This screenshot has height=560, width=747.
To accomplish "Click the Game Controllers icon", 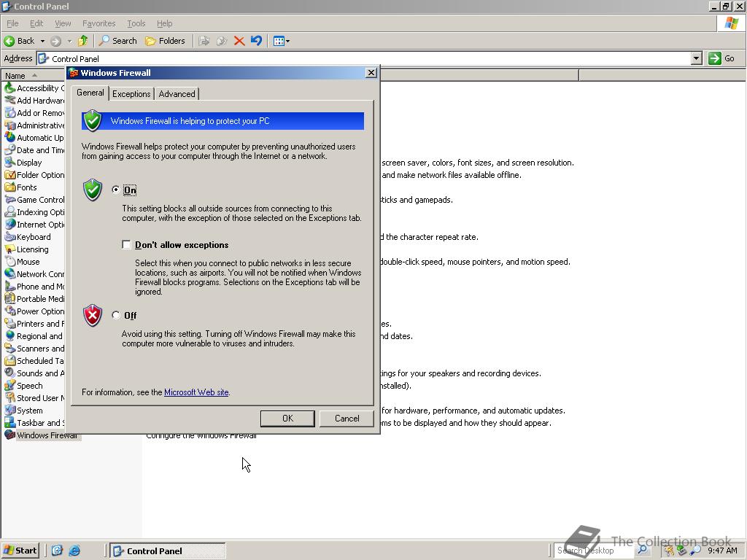I will (x=9, y=199).
